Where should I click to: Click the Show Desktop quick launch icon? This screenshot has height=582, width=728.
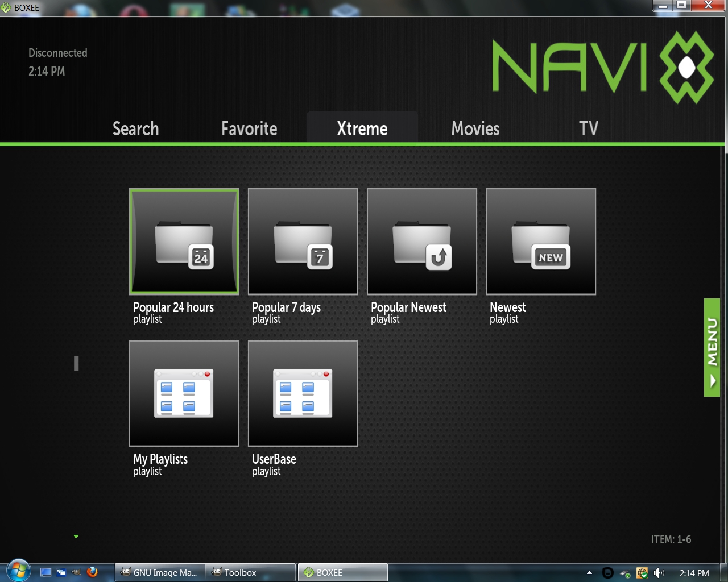click(x=46, y=572)
